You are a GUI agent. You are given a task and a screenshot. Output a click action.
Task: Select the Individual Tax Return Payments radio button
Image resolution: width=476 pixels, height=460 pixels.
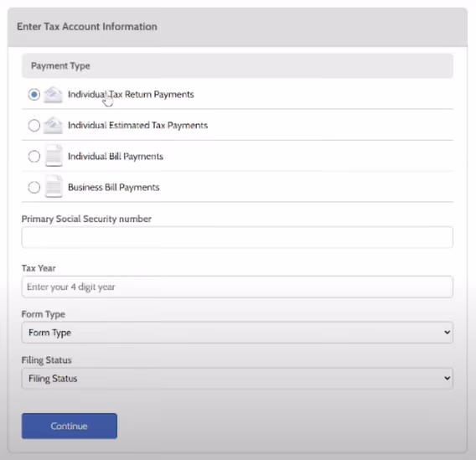tap(34, 95)
